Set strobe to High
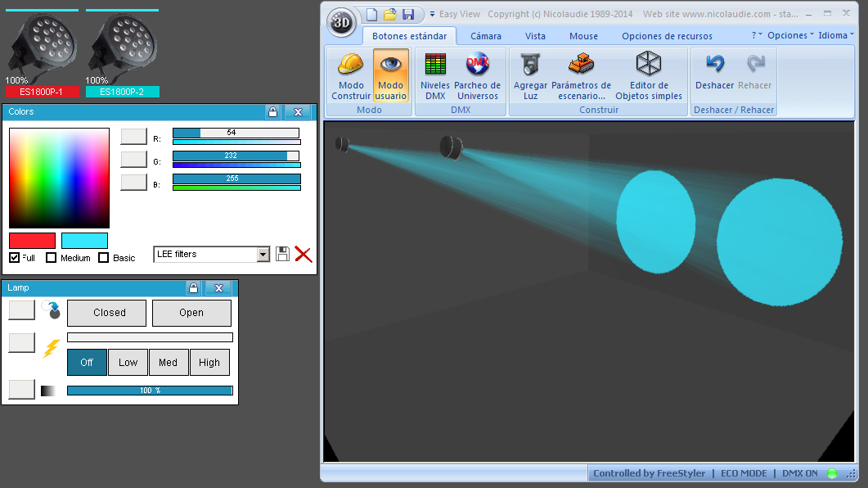868x488 pixels. point(209,362)
